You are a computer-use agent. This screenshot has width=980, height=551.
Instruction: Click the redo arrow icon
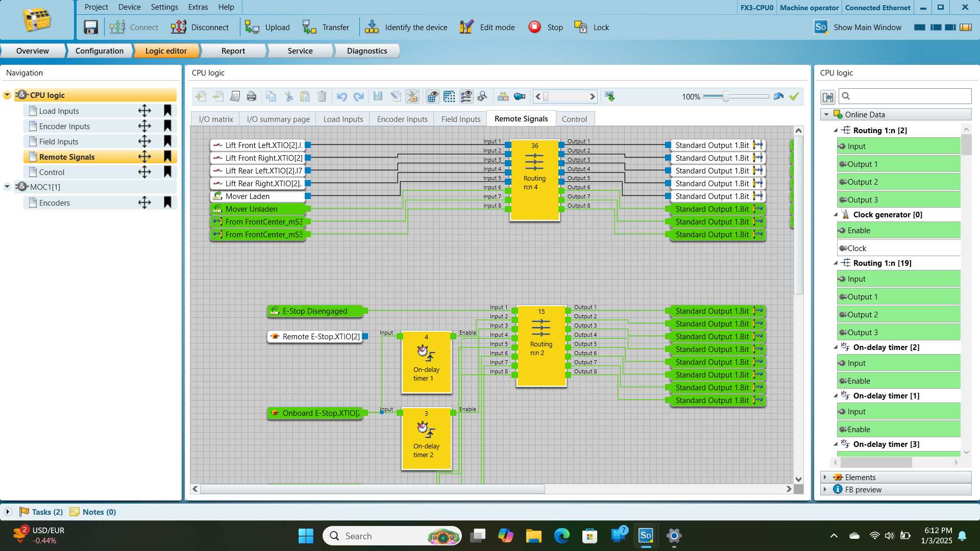[x=359, y=96]
